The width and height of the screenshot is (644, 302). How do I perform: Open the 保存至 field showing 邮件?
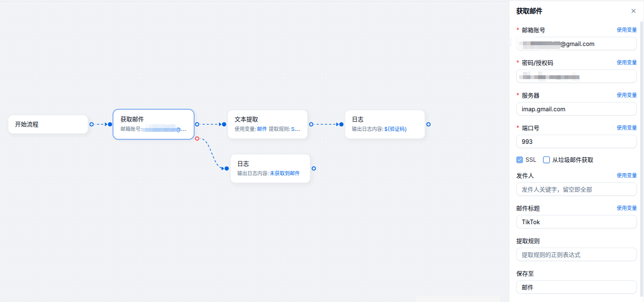click(x=576, y=287)
